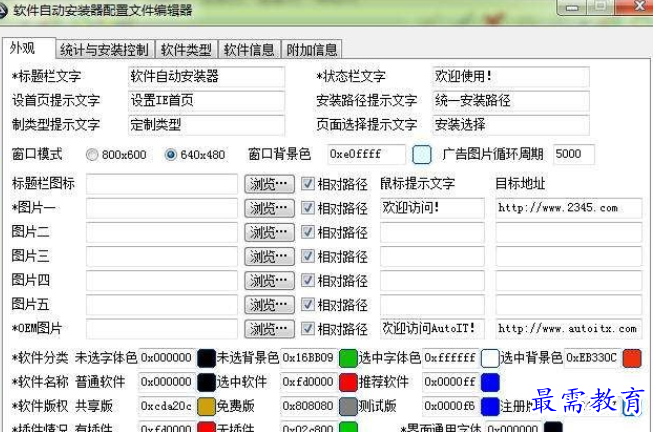Focus the *标题栏文字 text field
The width and height of the screenshot is (653, 432).
click(x=206, y=76)
